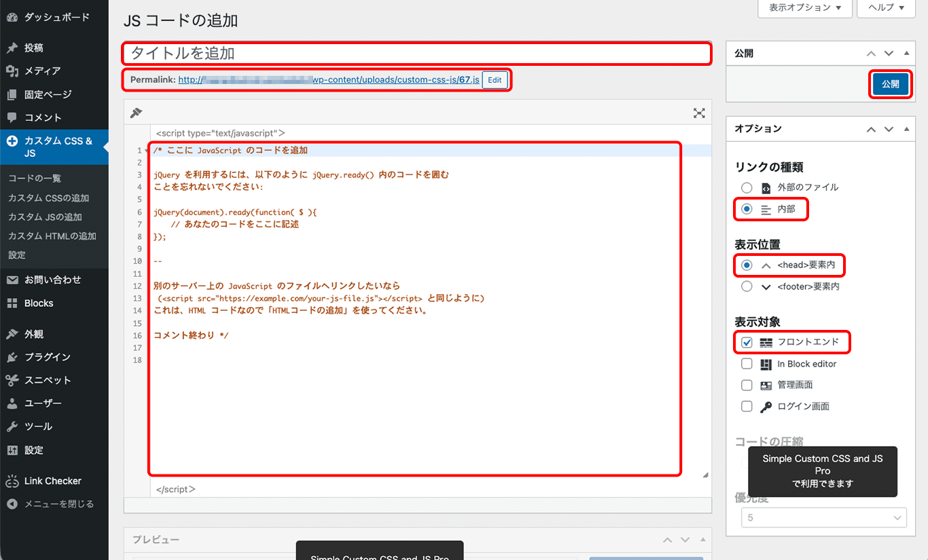The image size is (928, 560).
Task: Enable the 管理画面 checkbox
Action: pyautogui.click(x=747, y=385)
